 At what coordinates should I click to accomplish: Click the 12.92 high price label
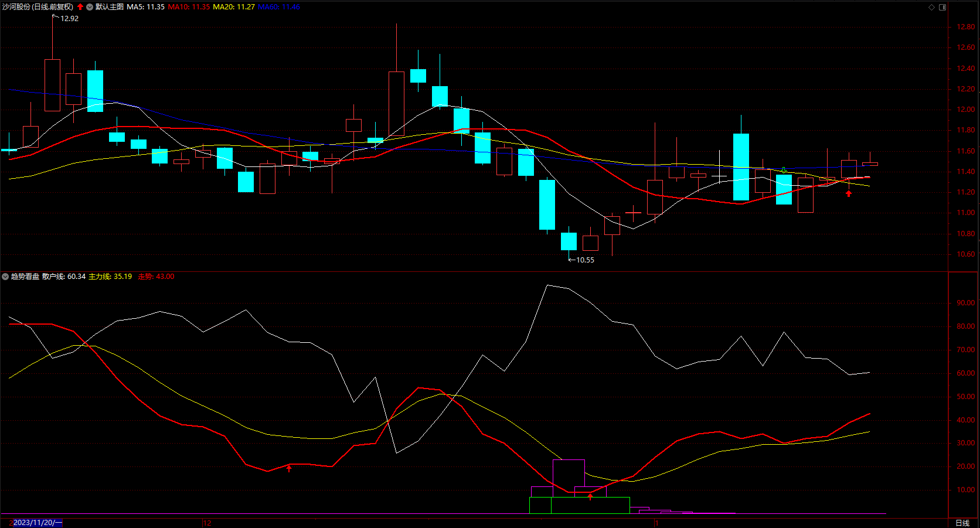[69, 19]
